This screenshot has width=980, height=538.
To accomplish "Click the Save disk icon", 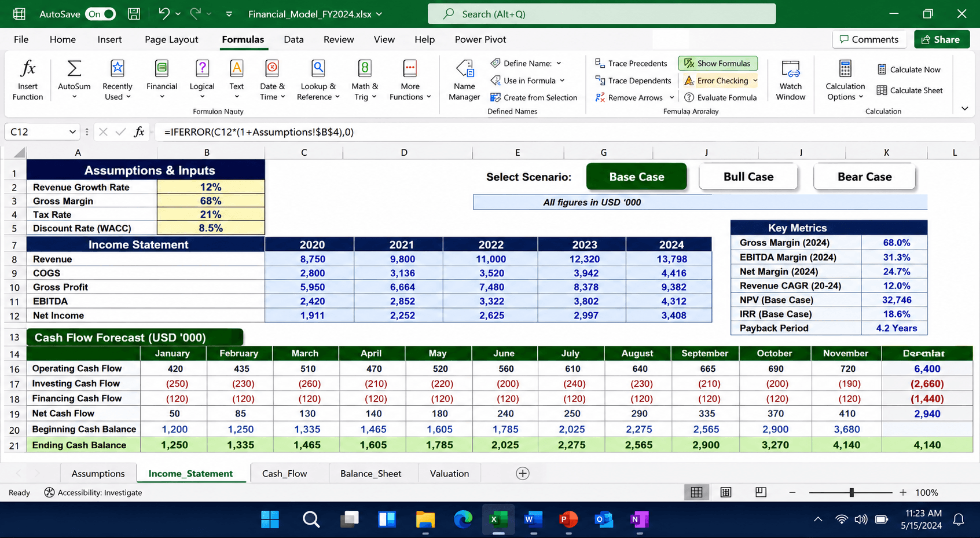I will 134,14.
